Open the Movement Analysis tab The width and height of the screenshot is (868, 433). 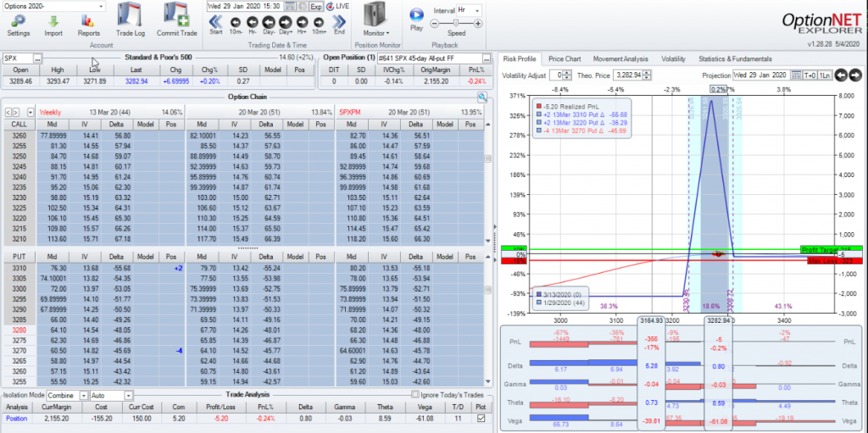(x=620, y=58)
